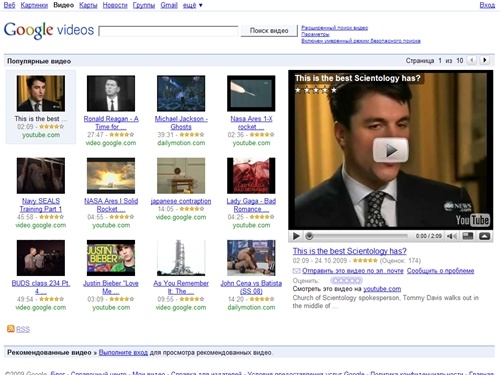500x375 pixels.
Task: Click the YouTube logo on the player
Action: (472, 220)
